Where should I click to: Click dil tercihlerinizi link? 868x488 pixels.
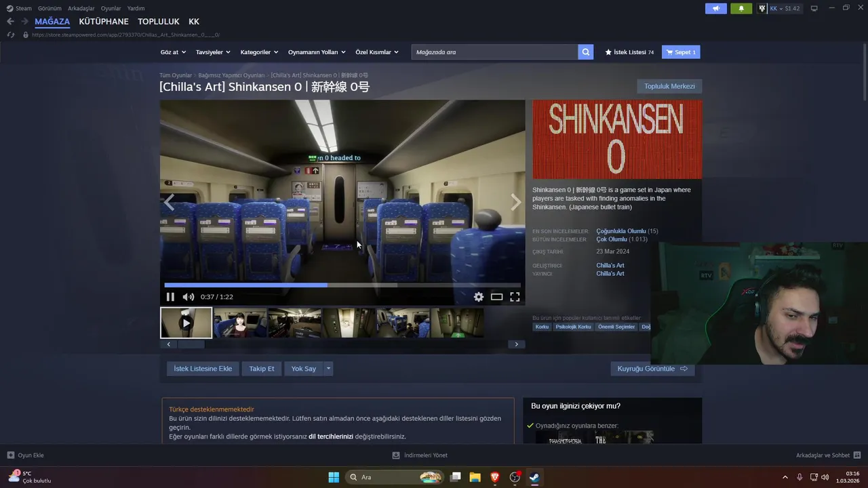pos(331,436)
